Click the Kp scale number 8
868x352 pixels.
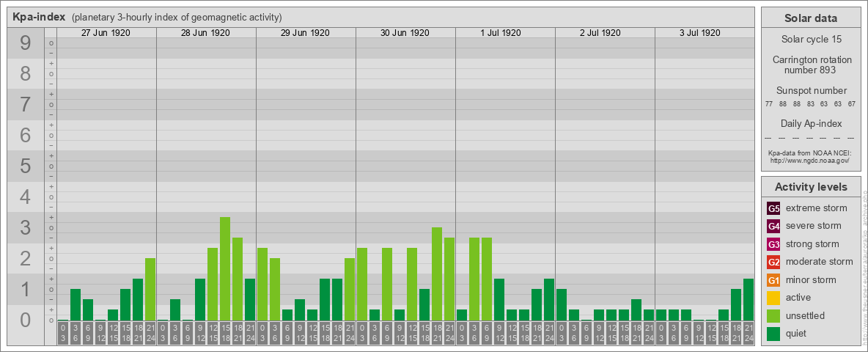pos(25,73)
